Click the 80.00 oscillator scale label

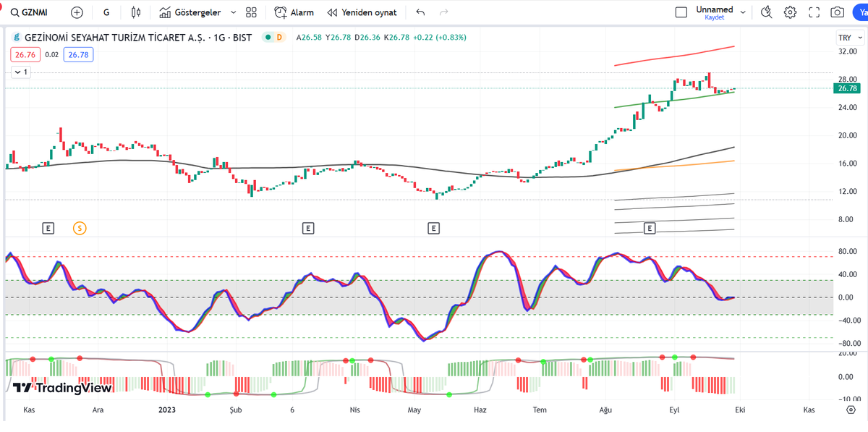click(x=848, y=252)
